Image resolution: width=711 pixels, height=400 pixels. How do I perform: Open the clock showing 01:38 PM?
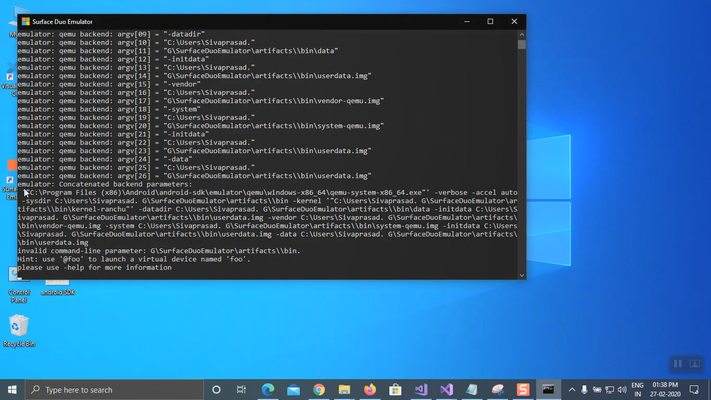(x=665, y=390)
